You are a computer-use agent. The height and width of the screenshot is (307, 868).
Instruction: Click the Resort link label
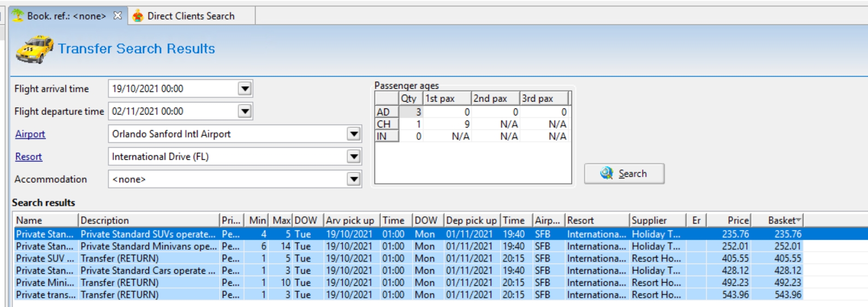pos(29,157)
